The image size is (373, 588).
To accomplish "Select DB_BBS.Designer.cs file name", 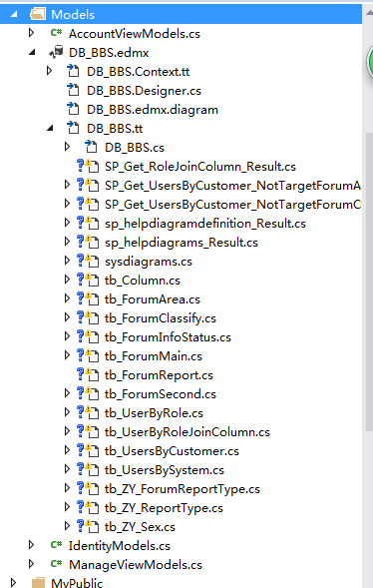I will [x=144, y=91].
